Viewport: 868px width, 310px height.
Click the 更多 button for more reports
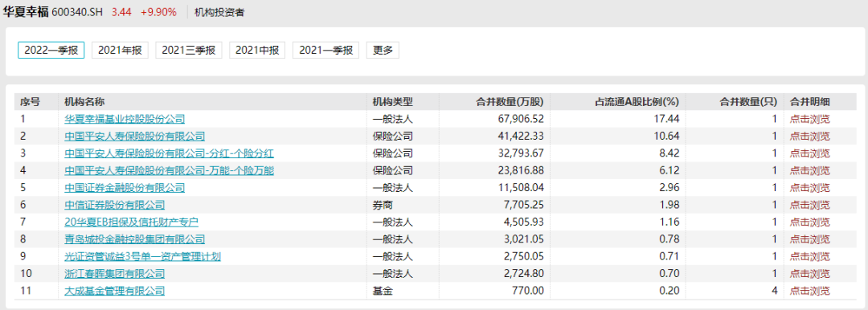(x=383, y=50)
